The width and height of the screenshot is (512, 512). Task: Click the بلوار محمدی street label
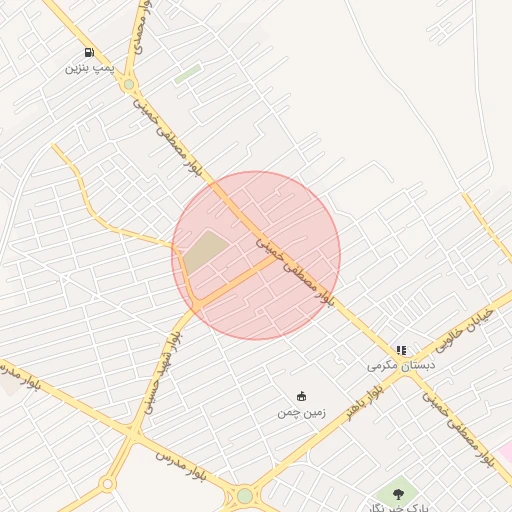[142, 27]
